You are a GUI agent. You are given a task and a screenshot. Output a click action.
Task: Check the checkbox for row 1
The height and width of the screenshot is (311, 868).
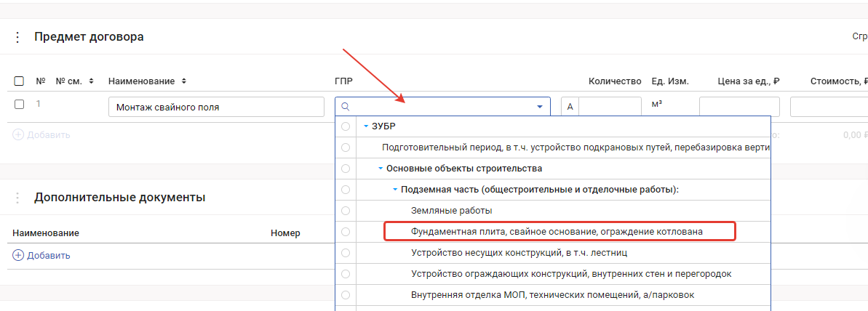tap(20, 105)
